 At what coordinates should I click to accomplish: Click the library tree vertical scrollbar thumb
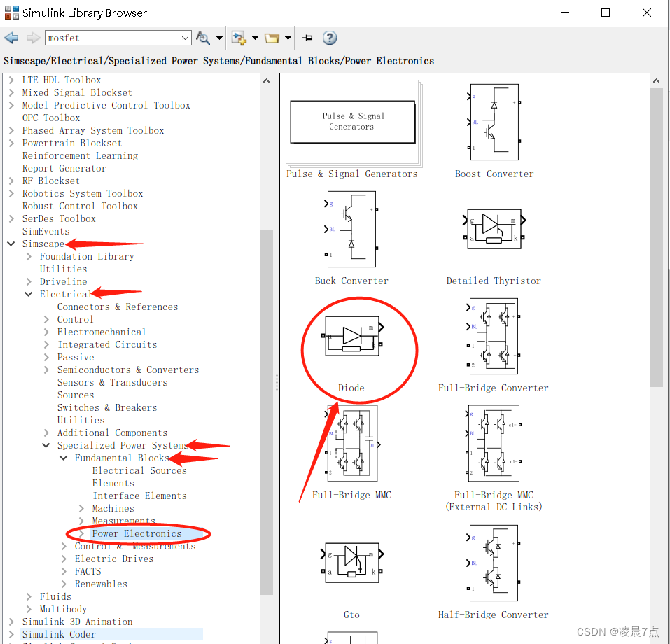(x=266, y=412)
